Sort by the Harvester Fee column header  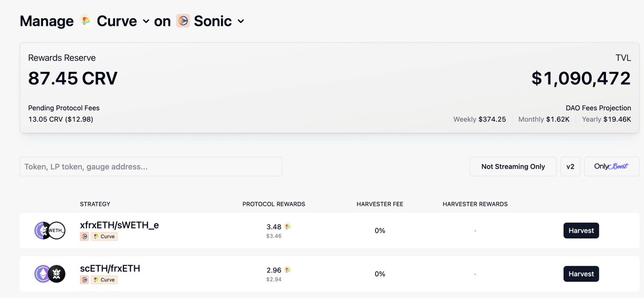click(380, 204)
